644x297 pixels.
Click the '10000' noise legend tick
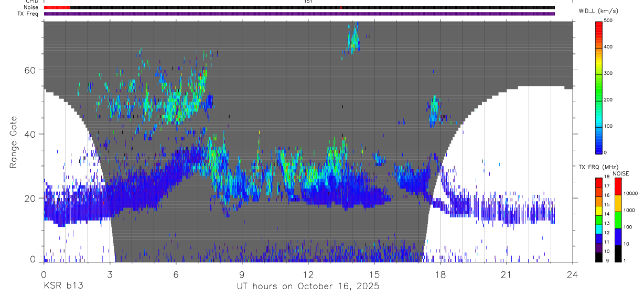(630, 193)
